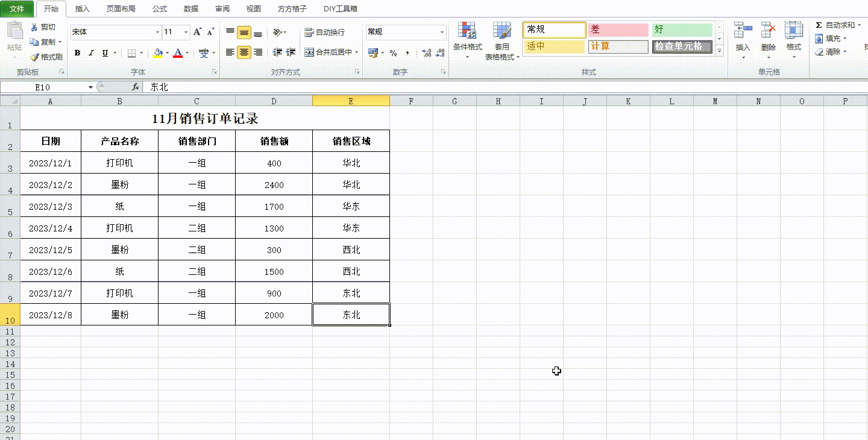
Task: Click the Decrease Indent icon
Action: 277,52
